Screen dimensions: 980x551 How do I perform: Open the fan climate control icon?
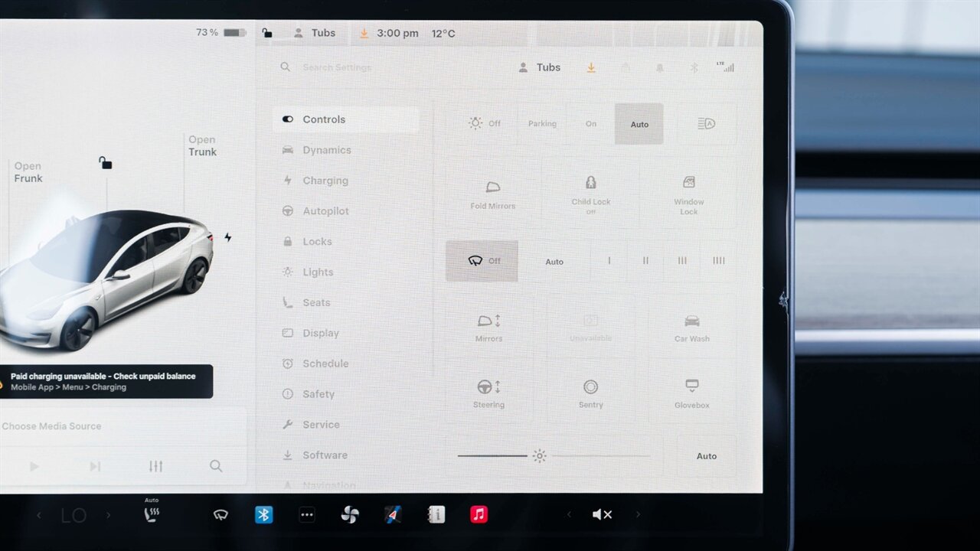[x=350, y=515]
